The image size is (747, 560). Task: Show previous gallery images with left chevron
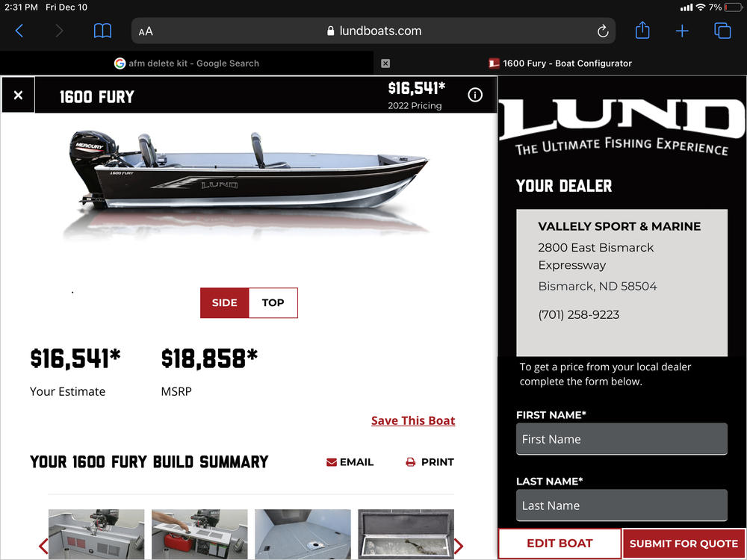point(43,546)
